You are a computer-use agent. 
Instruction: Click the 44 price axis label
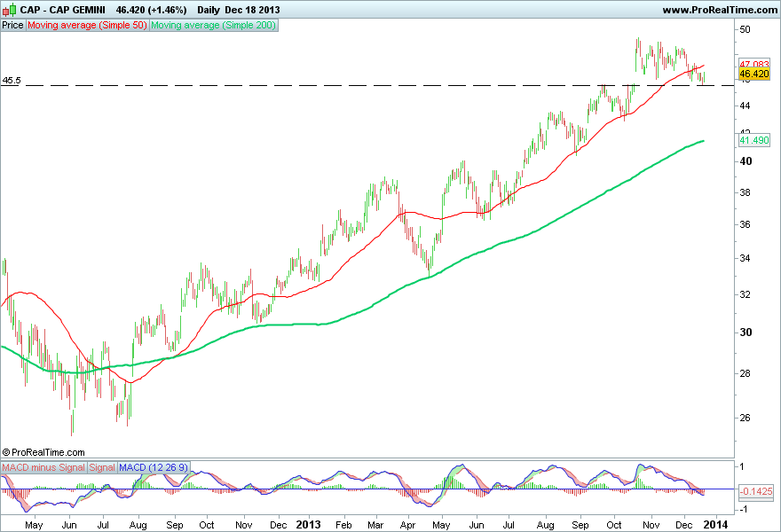(745, 106)
